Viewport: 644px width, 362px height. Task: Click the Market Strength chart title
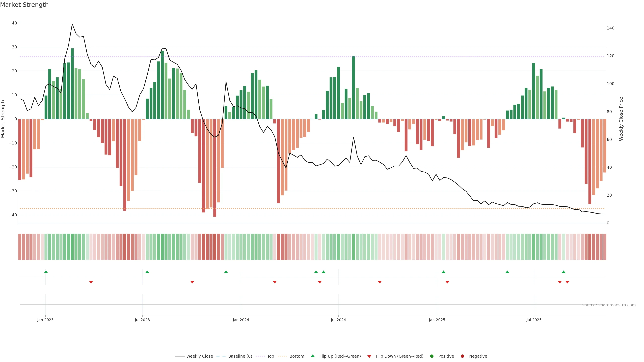[x=24, y=5]
